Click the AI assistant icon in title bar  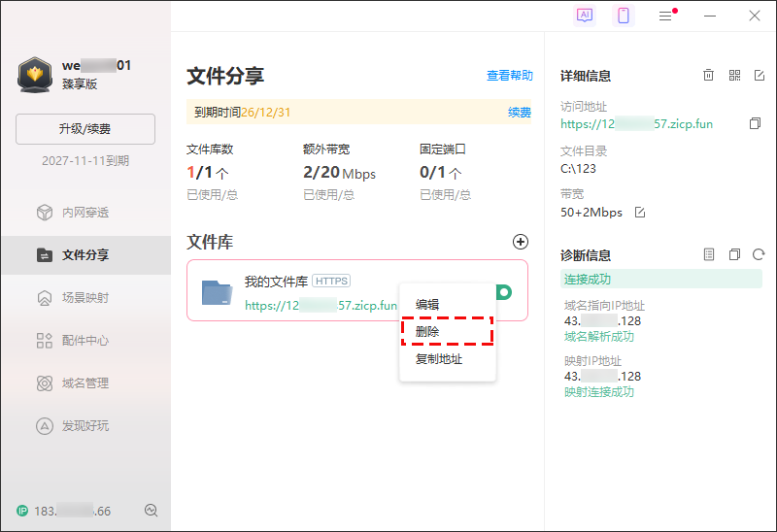click(585, 16)
